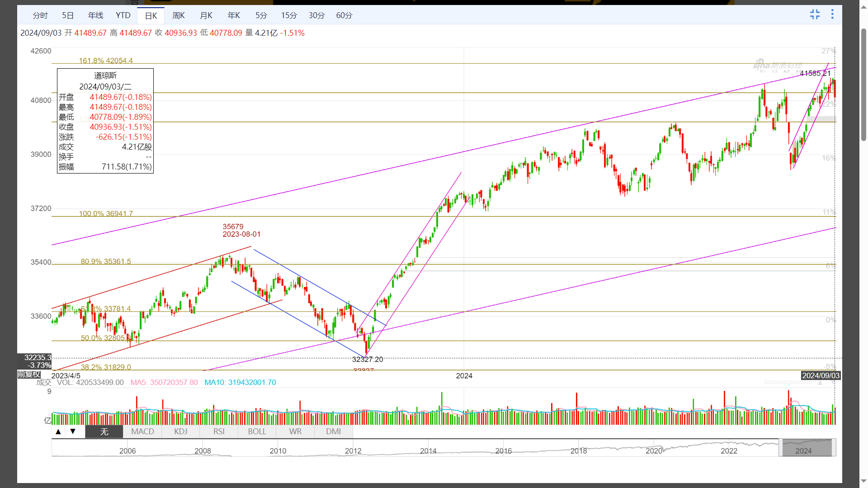This screenshot has width=868, height=488.
Task: Enable the MACD indicator
Action: click(142, 432)
